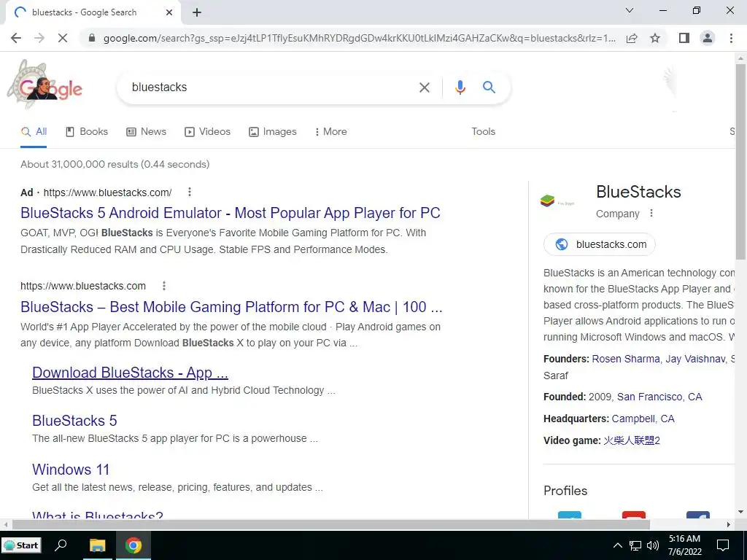Stop loading the page with X button
The width and height of the screenshot is (747, 560).
[x=63, y=38]
